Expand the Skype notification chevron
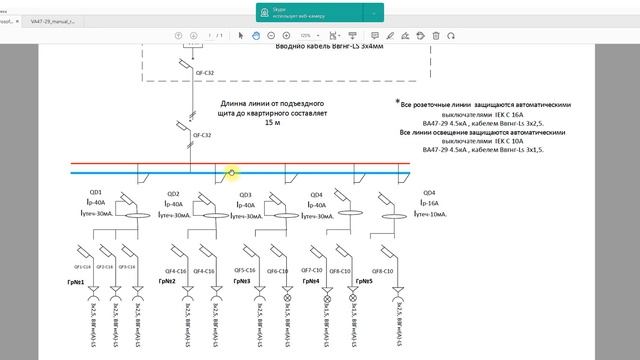The height and width of the screenshot is (360, 640). (373, 13)
